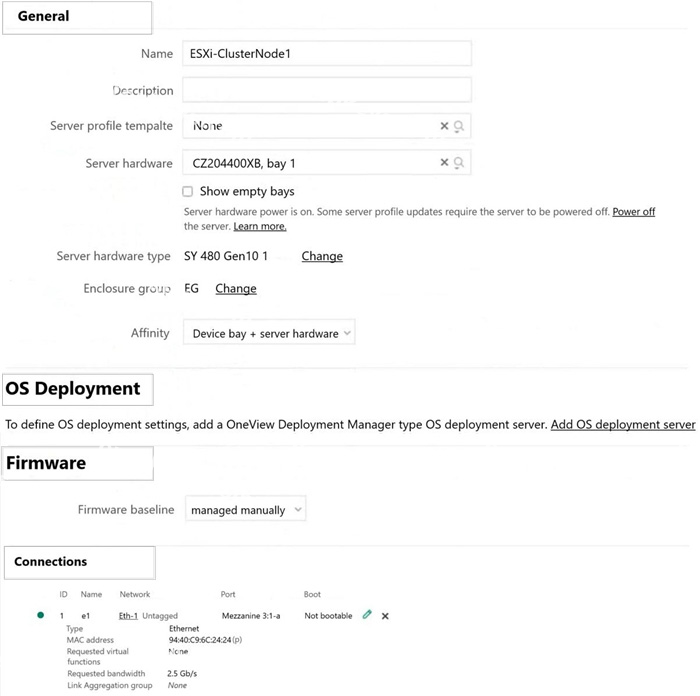Click Add OS deployment server link
The height and width of the screenshot is (696, 700).
click(623, 424)
